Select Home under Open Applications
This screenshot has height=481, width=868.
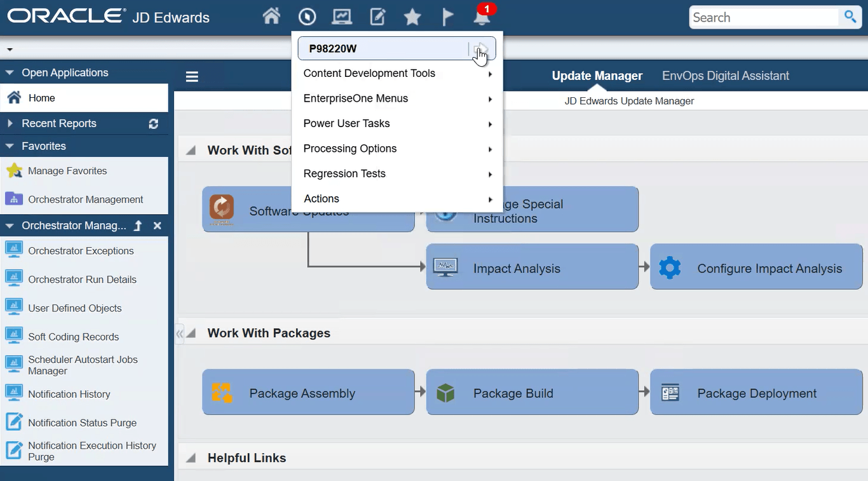click(84, 98)
